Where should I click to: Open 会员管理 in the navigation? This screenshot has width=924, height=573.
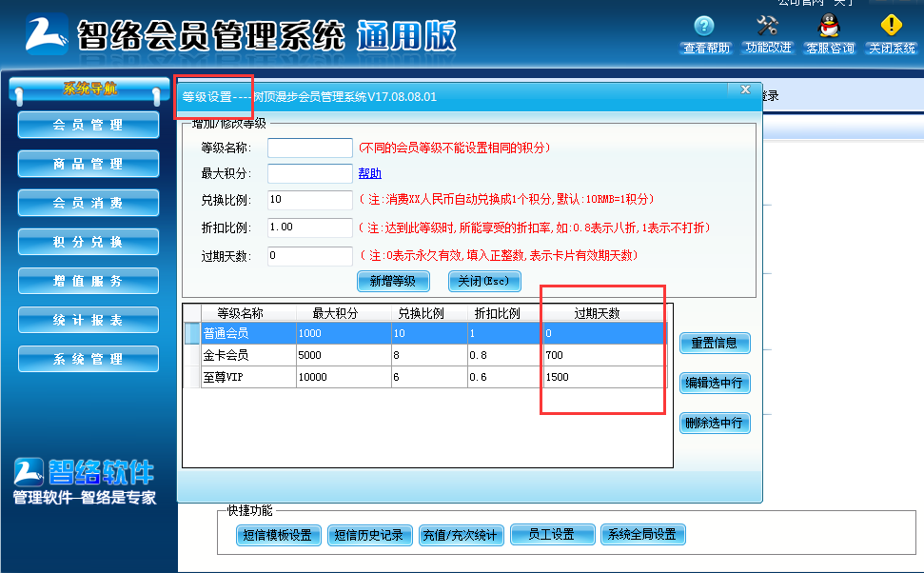coord(88,125)
